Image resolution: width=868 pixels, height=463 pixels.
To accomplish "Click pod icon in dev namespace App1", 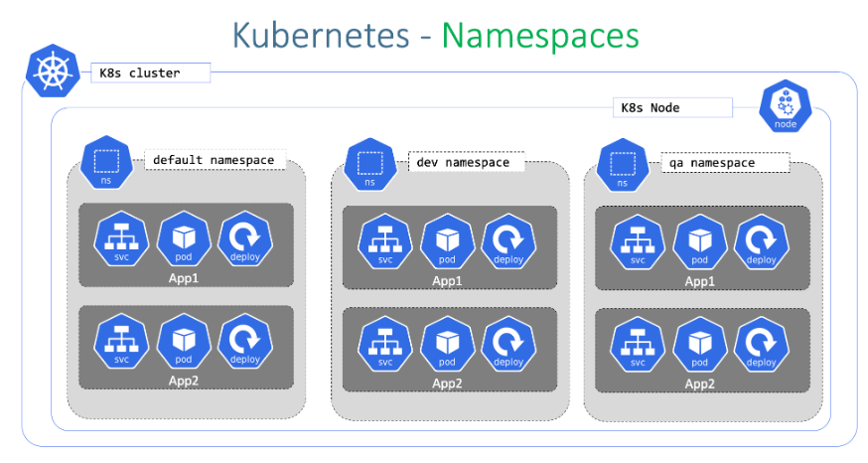I will (x=447, y=242).
